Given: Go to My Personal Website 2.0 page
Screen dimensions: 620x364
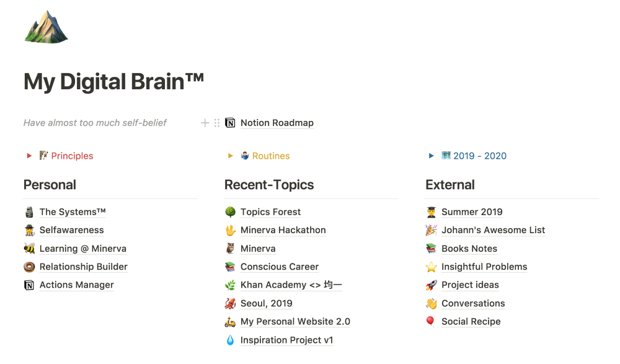Looking at the screenshot, I should (x=295, y=322).
